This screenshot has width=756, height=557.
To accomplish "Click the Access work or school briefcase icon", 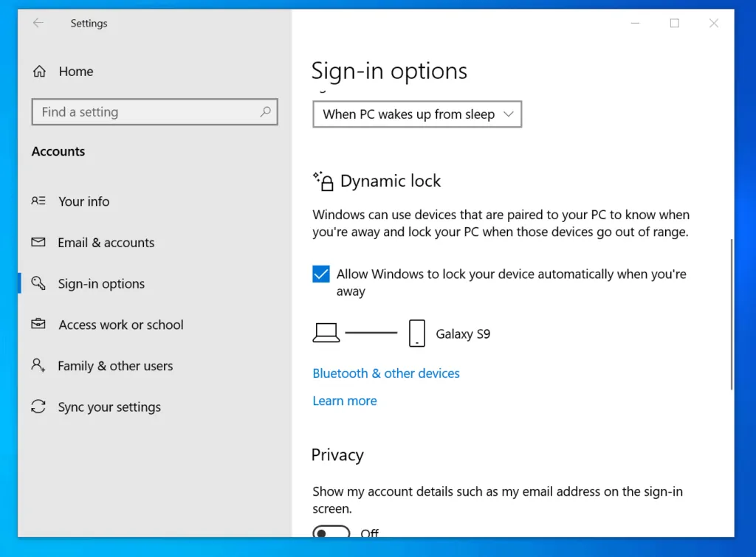I will coord(38,325).
